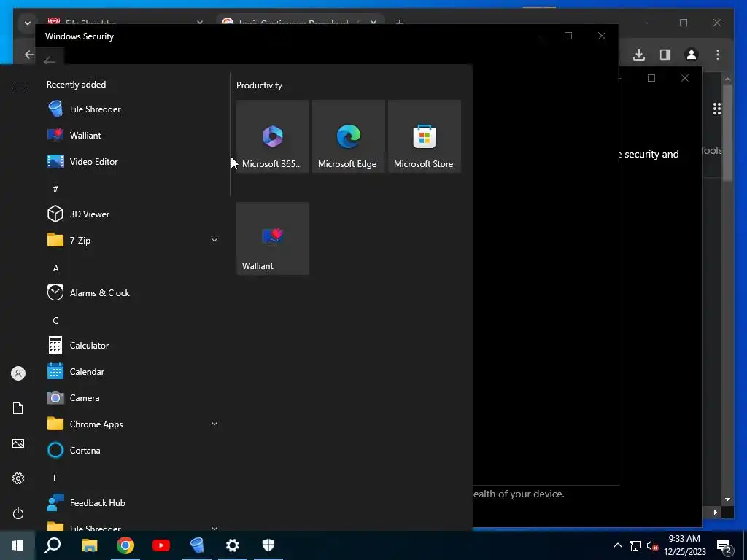Launch Cortana from the app list

coord(133,450)
